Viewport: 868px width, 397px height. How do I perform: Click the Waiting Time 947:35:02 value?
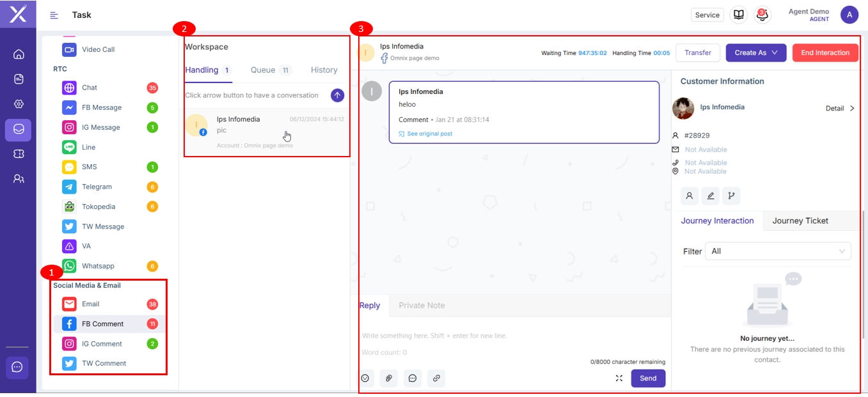(x=592, y=53)
